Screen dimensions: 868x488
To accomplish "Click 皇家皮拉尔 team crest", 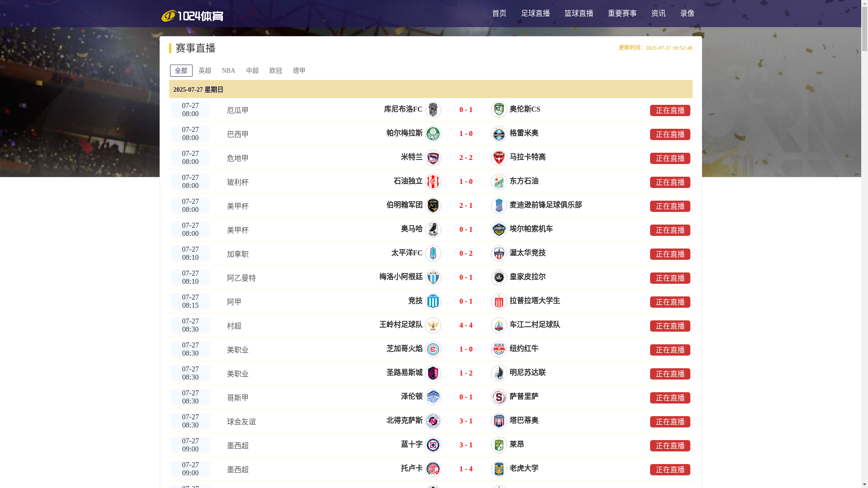I will 499,277.
